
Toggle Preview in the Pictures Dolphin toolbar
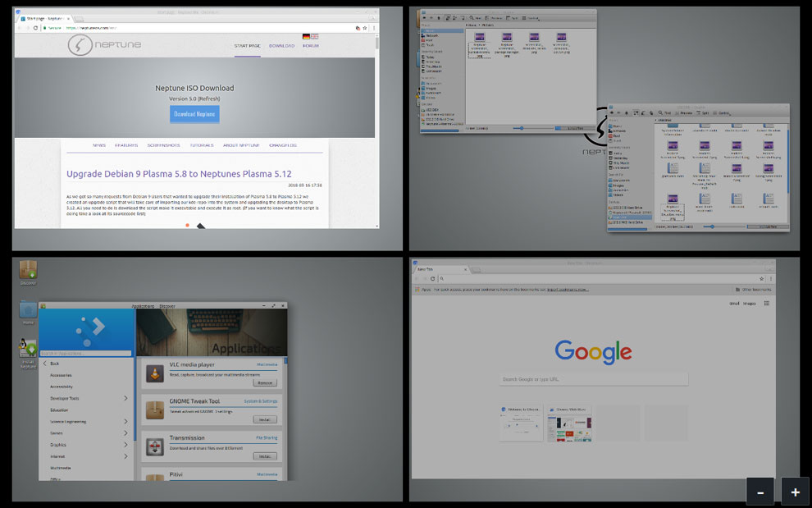pos(494,17)
